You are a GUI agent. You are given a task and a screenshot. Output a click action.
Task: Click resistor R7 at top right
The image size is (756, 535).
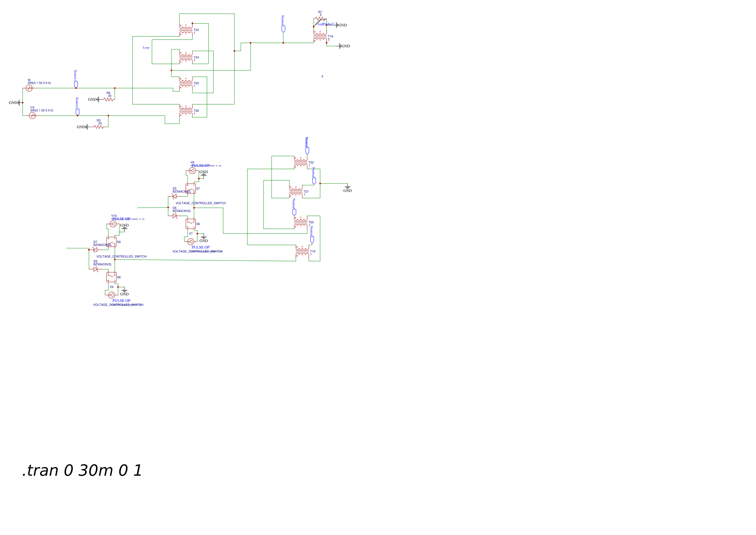coord(320,19)
